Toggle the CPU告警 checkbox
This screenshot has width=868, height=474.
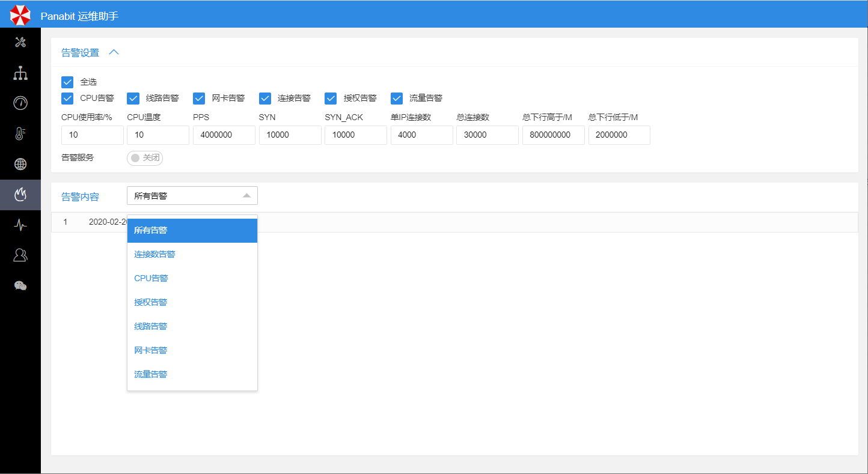pyautogui.click(x=67, y=99)
